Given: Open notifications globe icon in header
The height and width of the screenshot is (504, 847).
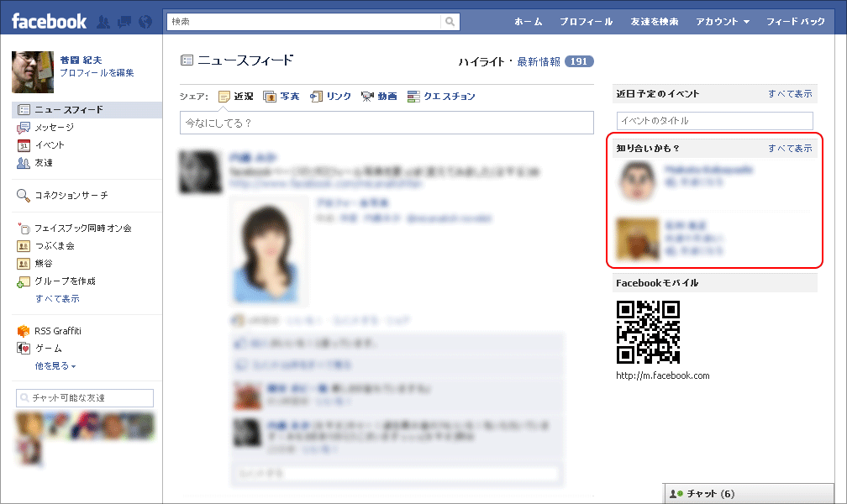Looking at the screenshot, I should click(x=145, y=22).
